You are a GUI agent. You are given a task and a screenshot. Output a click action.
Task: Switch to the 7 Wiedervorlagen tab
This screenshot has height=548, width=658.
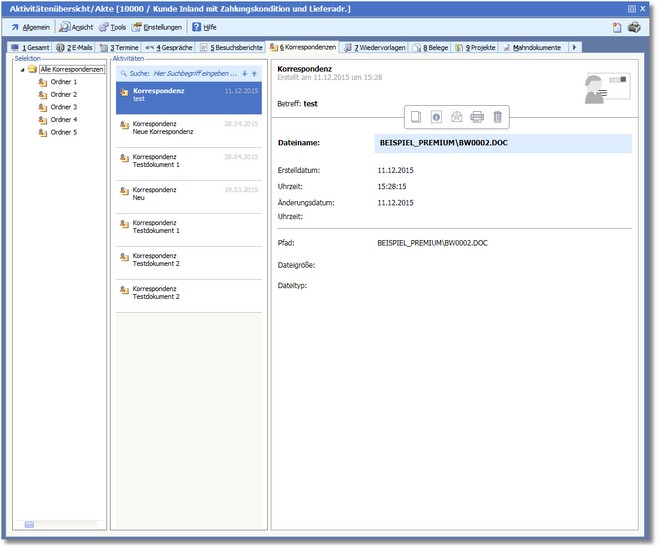(374, 47)
